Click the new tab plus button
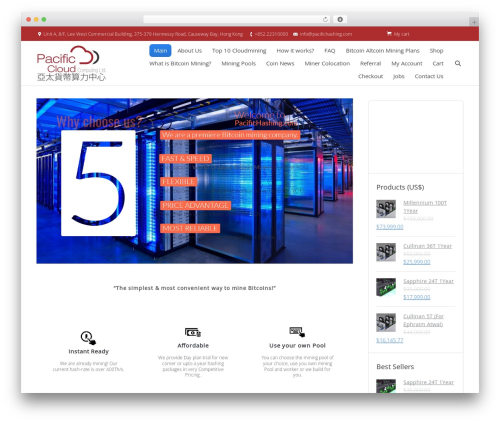 click(x=474, y=22)
